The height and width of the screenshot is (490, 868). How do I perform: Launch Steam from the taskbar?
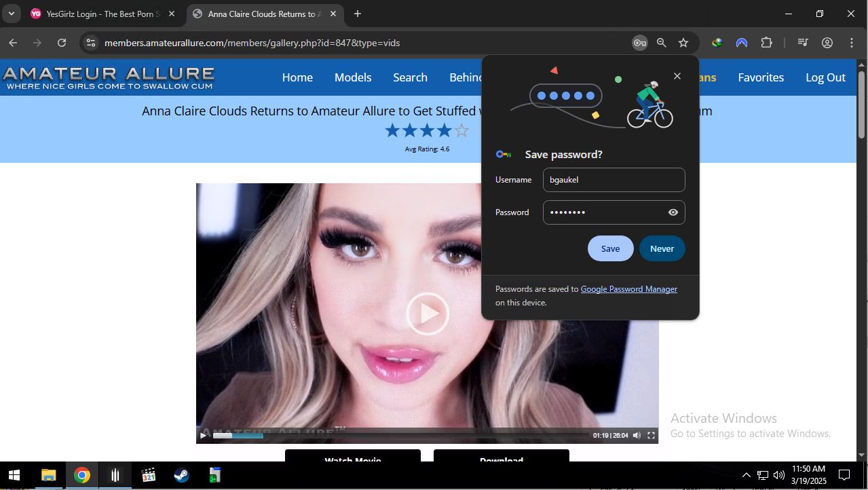(181, 475)
